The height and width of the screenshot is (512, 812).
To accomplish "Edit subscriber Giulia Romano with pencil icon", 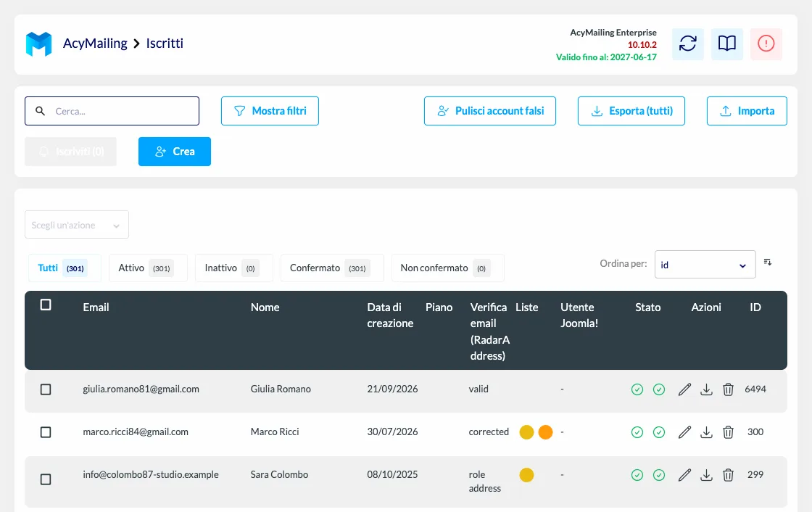I will pyautogui.click(x=684, y=389).
